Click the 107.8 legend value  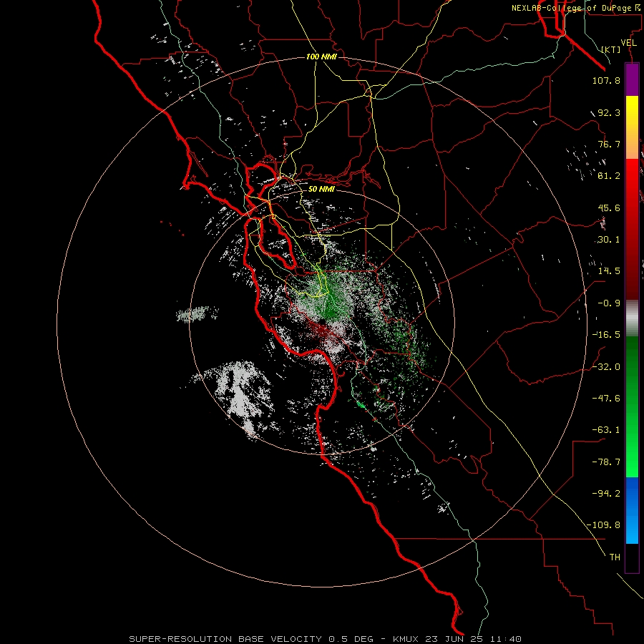(606, 80)
